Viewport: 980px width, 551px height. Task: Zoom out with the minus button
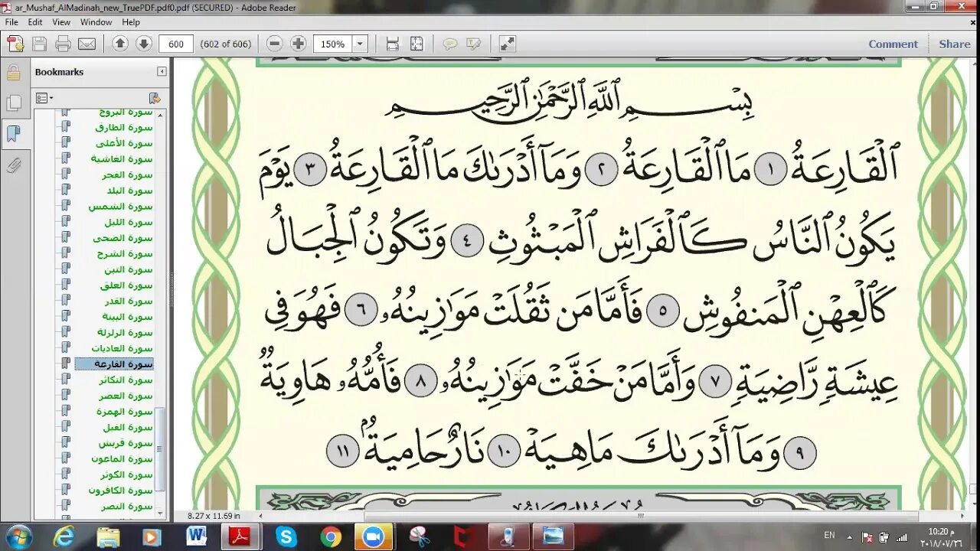click(275, 44)
